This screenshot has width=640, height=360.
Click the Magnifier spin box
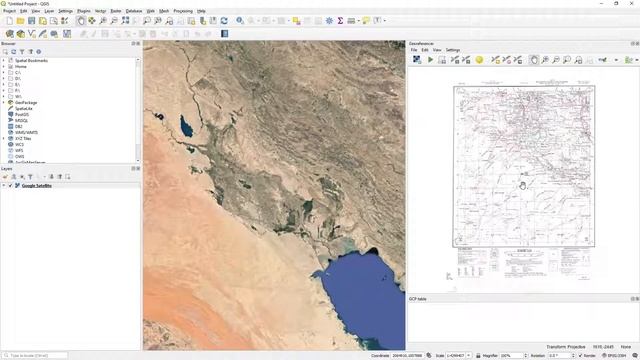coord(514,356)
